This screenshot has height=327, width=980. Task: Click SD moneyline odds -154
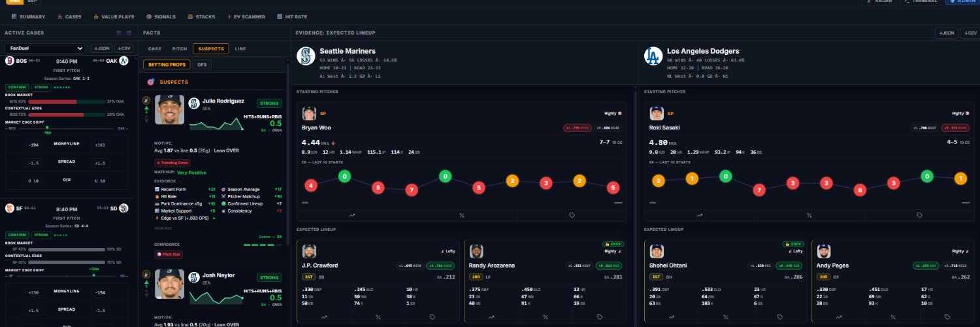100,292
